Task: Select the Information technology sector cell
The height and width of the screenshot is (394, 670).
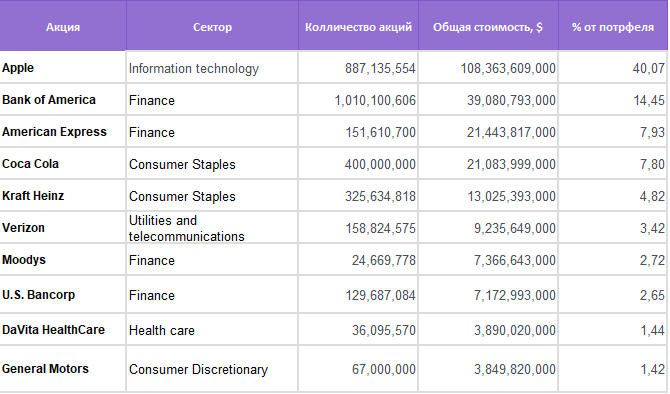Action: [x=212, y=68]
